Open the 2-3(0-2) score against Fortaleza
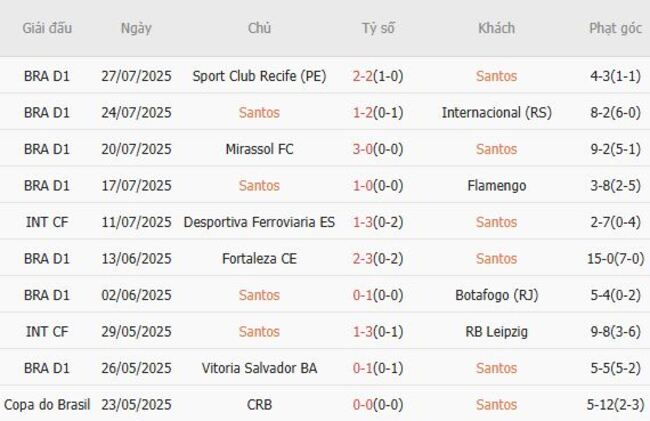650x421 pixels. pos(378,258)
